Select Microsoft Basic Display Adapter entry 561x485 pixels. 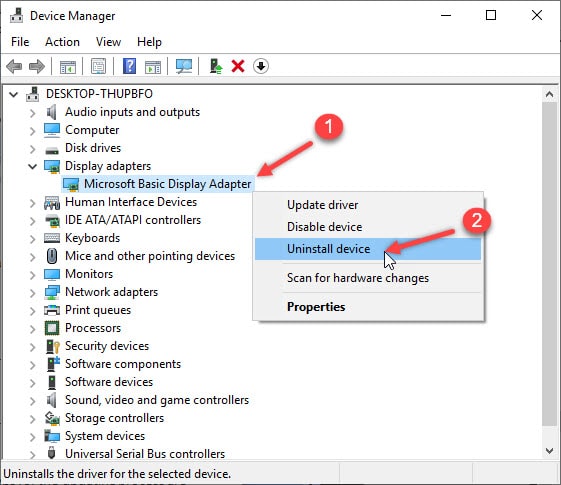coord(167,184)
